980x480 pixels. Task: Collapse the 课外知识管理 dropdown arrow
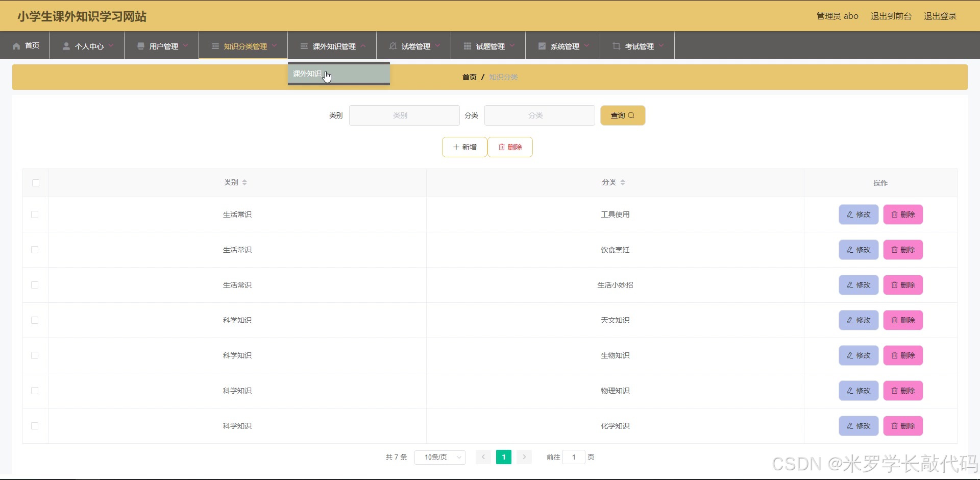(363, 45)
